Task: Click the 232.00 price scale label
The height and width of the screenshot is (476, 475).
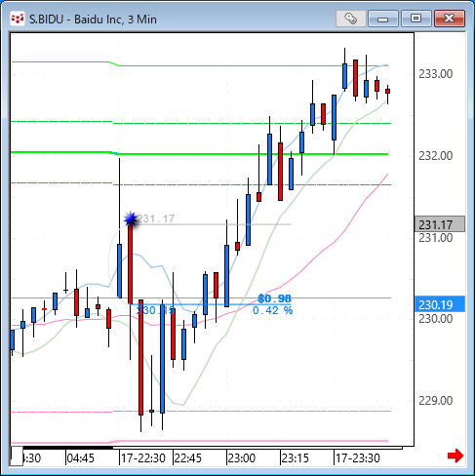Action: [435, 156]
